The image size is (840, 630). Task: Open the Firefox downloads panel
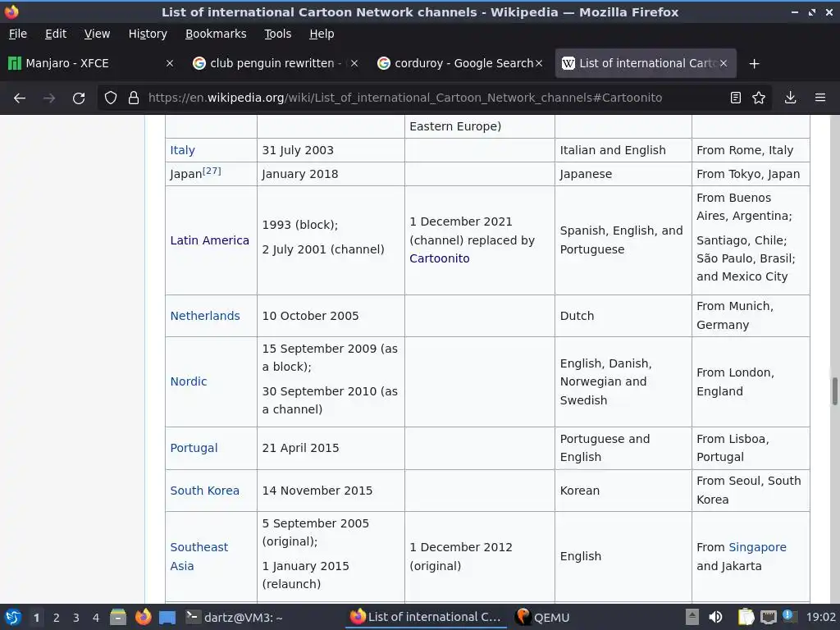coord(790,98)
